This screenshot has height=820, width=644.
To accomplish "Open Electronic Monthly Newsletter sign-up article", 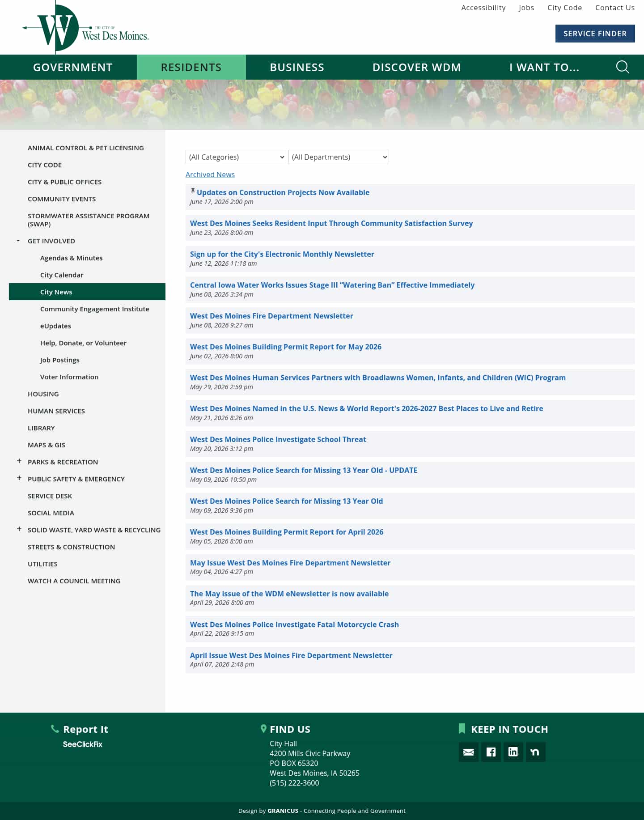I will [282, 254].
